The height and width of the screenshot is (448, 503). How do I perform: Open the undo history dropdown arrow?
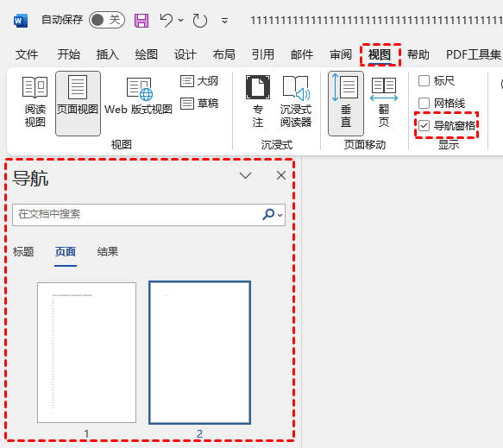coord(181,21)
